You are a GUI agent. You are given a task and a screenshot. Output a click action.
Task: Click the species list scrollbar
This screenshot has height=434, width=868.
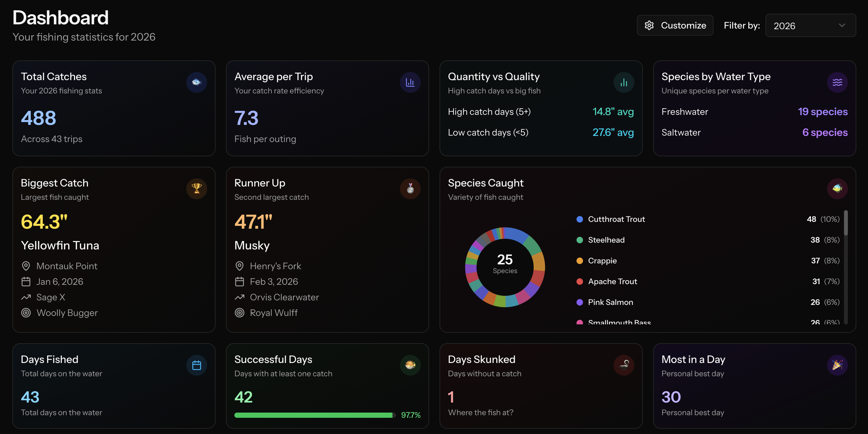pyautogui.click(x=845, y=223)
